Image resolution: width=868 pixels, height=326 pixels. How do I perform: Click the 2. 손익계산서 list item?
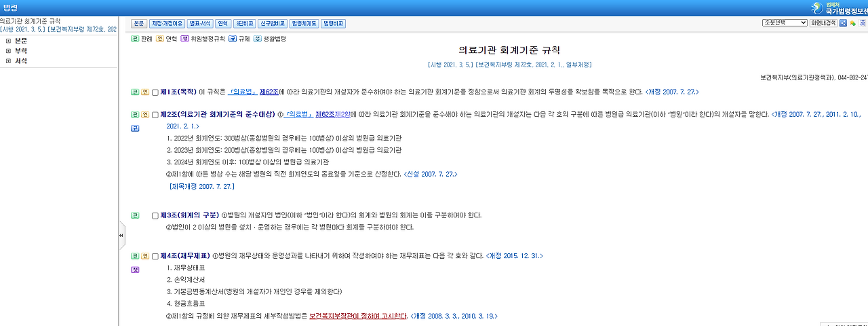click(186, 280)
